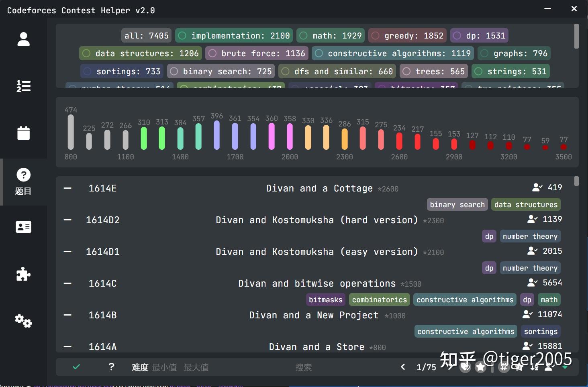The width and height of the screenshot is (588, 387).
Task: Collapse the 1614C bitwise operations row
Action: (x=67, y=283)
